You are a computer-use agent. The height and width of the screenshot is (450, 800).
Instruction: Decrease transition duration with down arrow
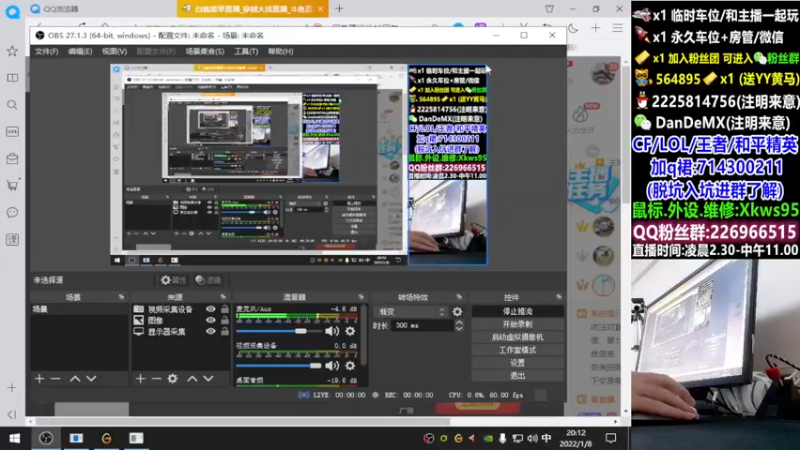click(x=459, y=329)
